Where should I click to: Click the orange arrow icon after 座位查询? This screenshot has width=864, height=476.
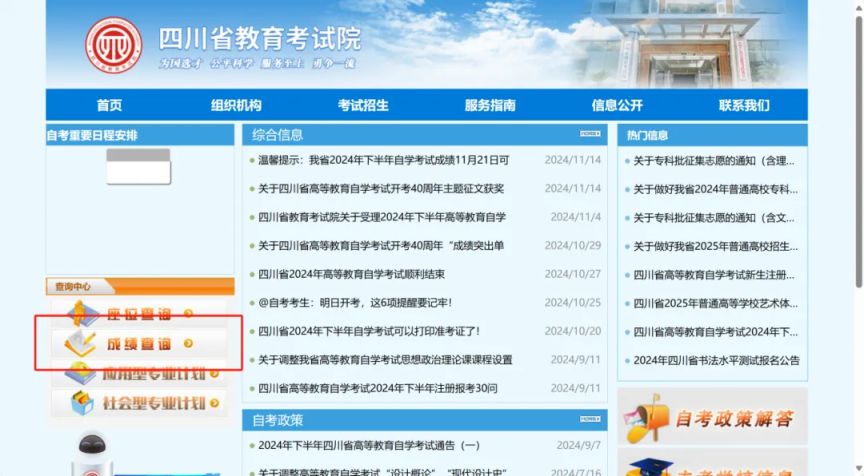click(x=188, y=313)
